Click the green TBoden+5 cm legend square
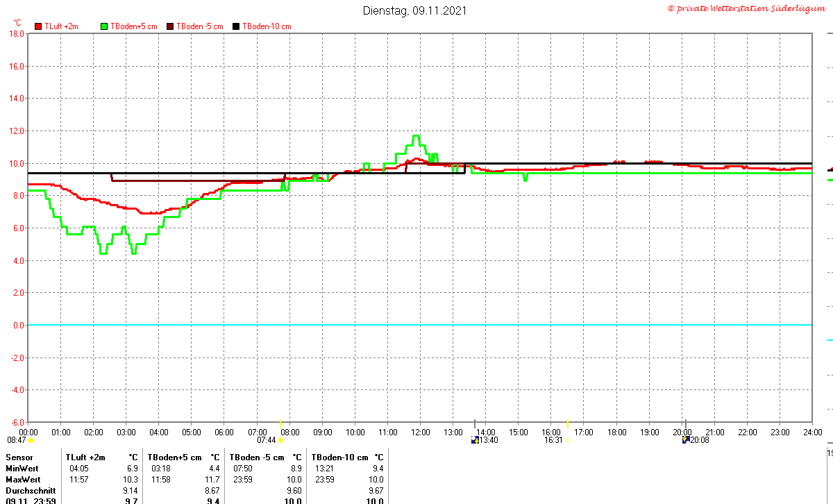 pos(104,26)
